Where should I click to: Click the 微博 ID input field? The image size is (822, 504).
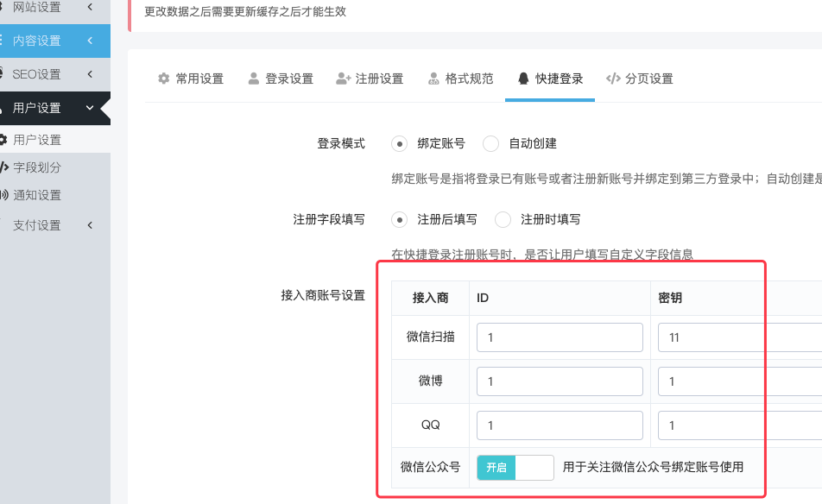coord(560,381)
